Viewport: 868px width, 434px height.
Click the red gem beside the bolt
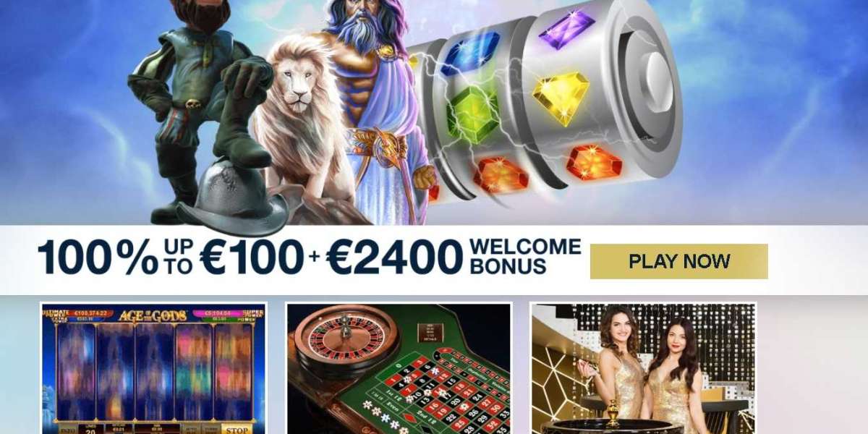[x=594, y=162]
